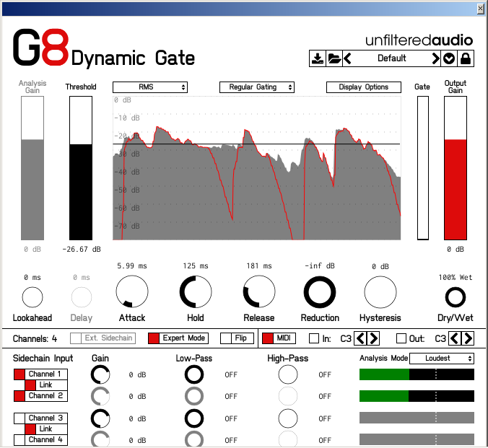Open the RMS detection dropdown
488x448 pixels.
(x=150, y=87)
